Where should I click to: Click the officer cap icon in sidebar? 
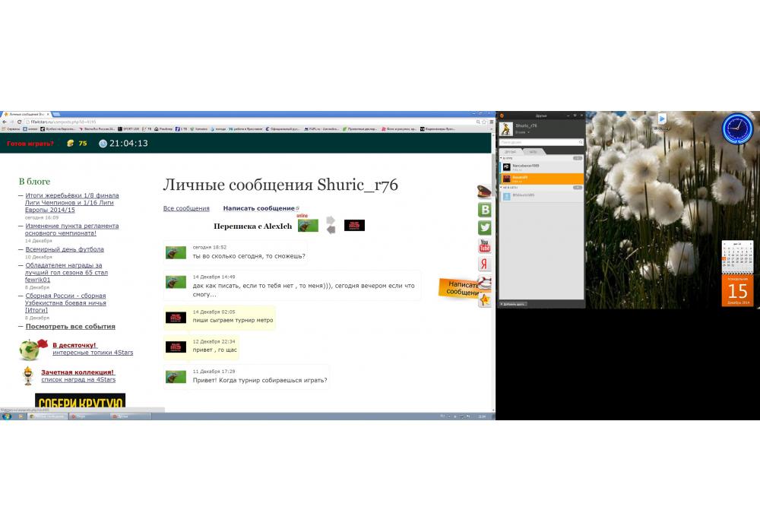point(484,192)
